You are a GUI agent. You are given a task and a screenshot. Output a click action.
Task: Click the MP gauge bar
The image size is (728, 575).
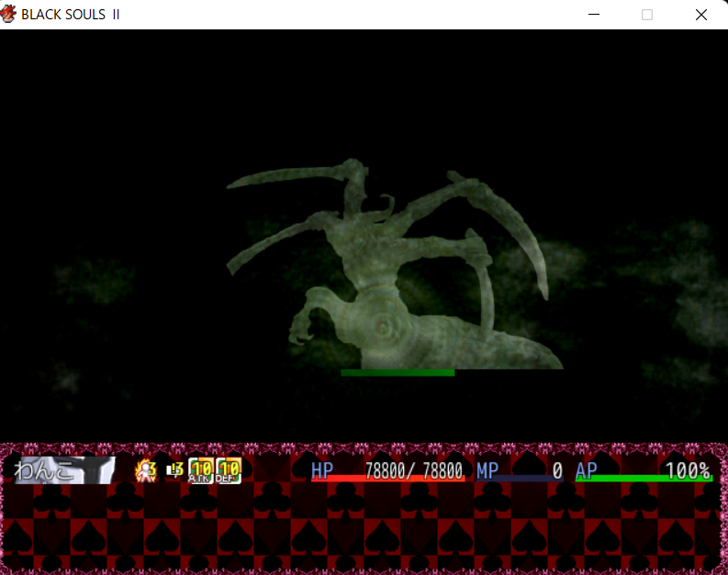tap(520, 478)
